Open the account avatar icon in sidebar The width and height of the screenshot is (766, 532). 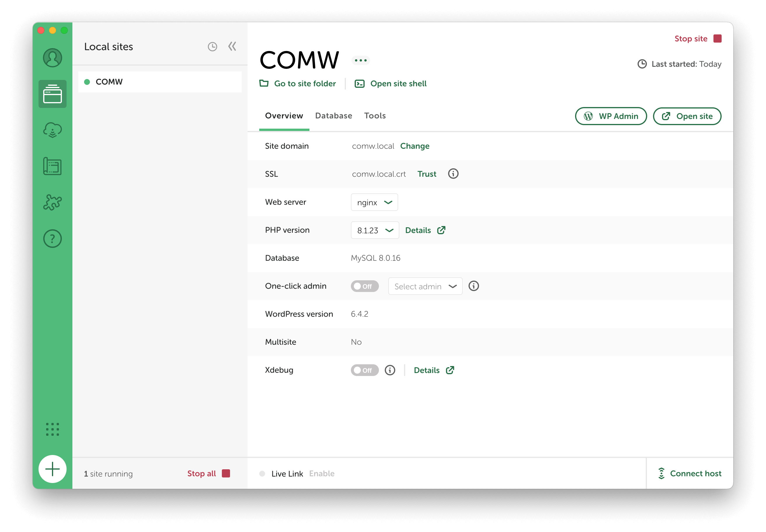point(52,58)
